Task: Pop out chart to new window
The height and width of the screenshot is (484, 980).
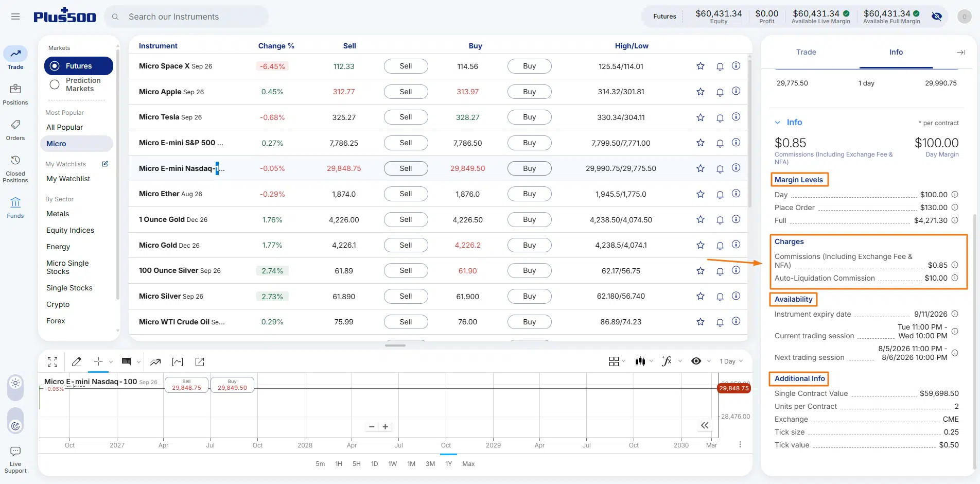Action: [x=200, y=361]
